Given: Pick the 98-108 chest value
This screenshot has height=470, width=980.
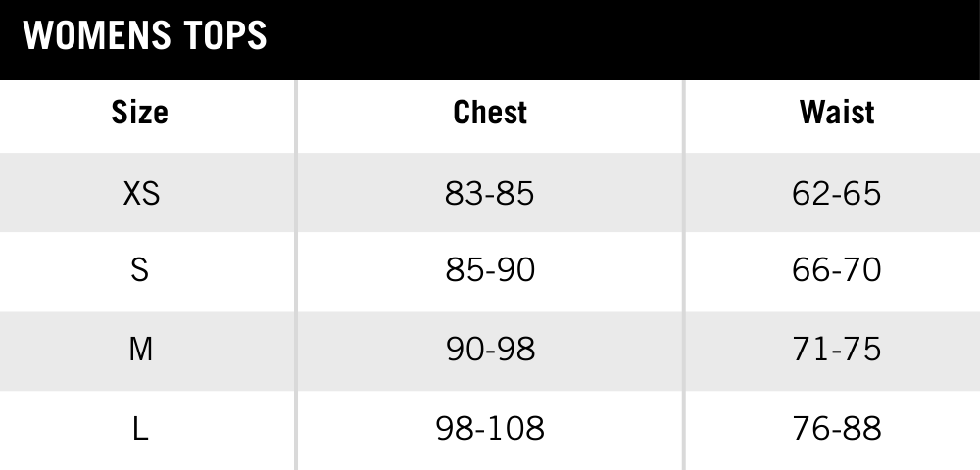Looking at the screenshot, I should tap(490, 428).
